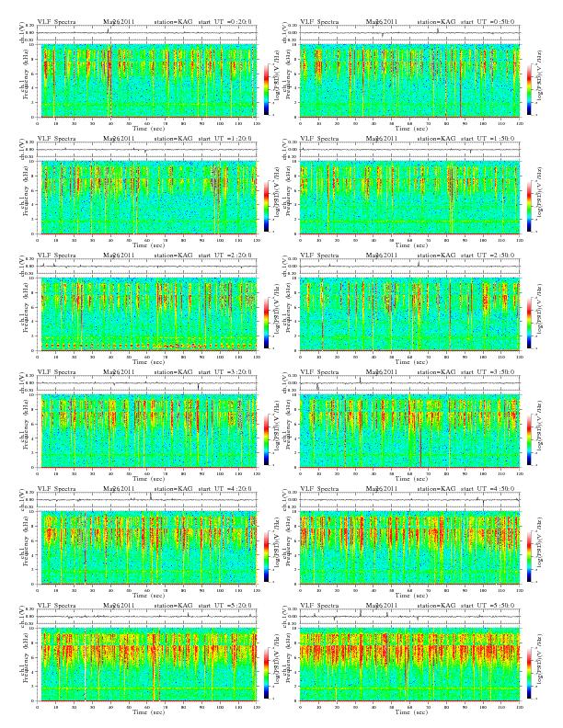Image resolution: width=563 pixels, height=728 pixels.
Task: Click the spectrogram for start UT 5:20:0
Action: click(147, 665)
